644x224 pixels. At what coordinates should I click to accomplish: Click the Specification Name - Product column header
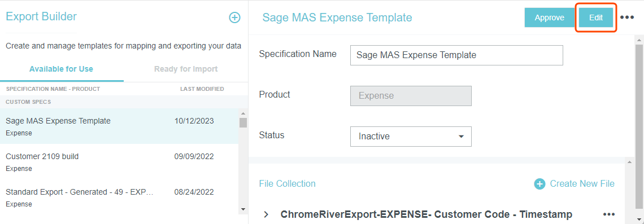click(x=53, y=89)
